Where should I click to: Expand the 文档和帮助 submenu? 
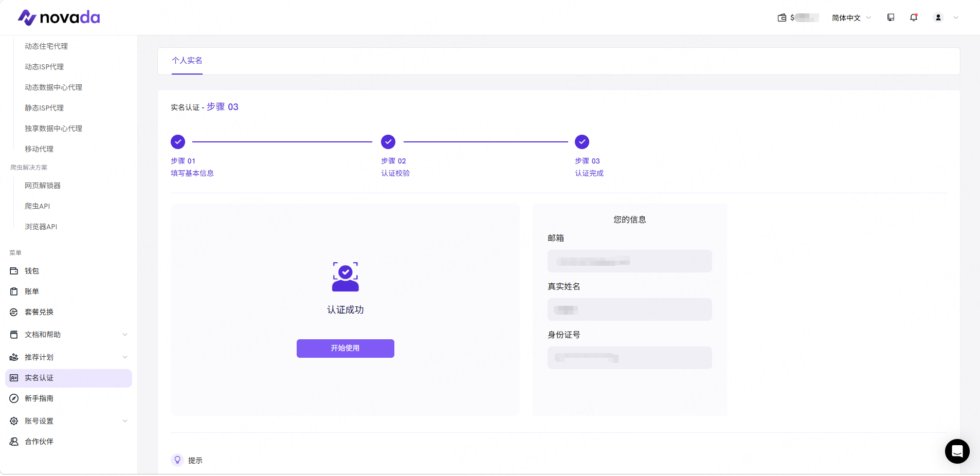[x=68, y=335]
